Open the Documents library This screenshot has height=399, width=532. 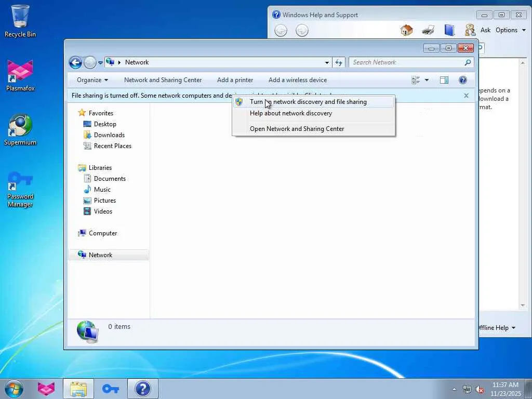110,179
